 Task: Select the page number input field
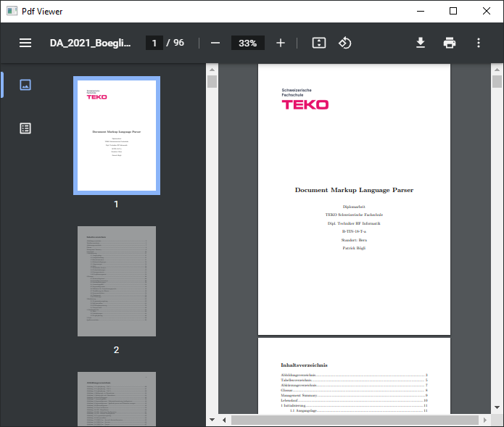pyautogui.click(x=154, y=43)
